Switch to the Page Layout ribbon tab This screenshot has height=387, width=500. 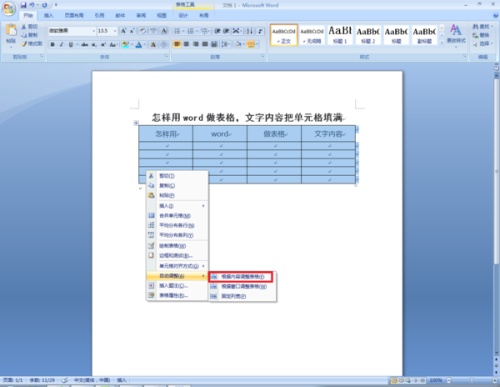click(74, 16)
